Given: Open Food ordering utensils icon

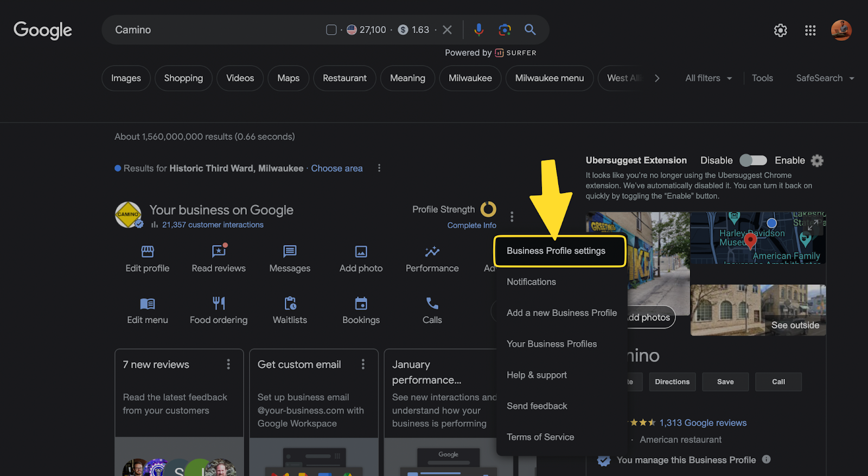Looking at the screenshot, I should [219, 303].
